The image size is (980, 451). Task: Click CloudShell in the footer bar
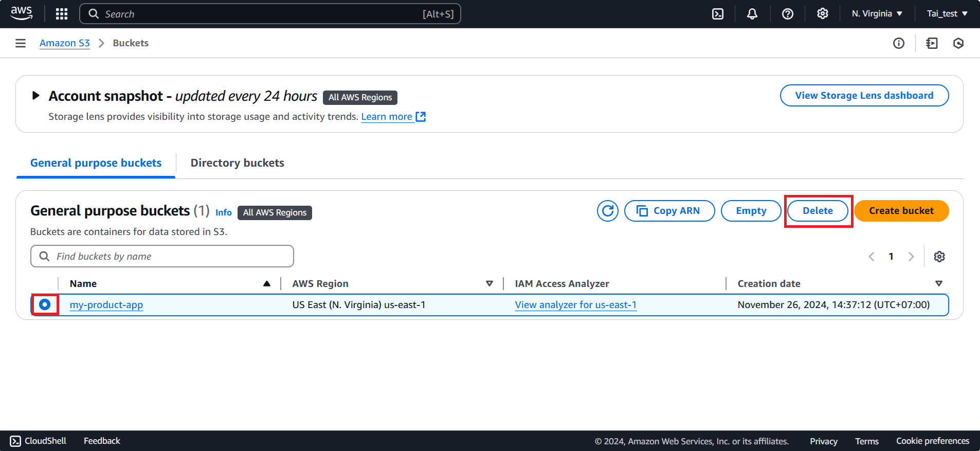click(x=39, y=441)
